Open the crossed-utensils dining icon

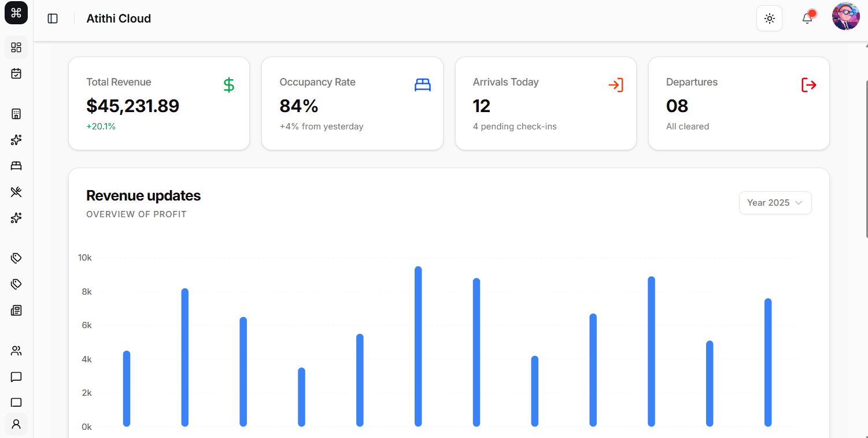(x=16, y=192)
